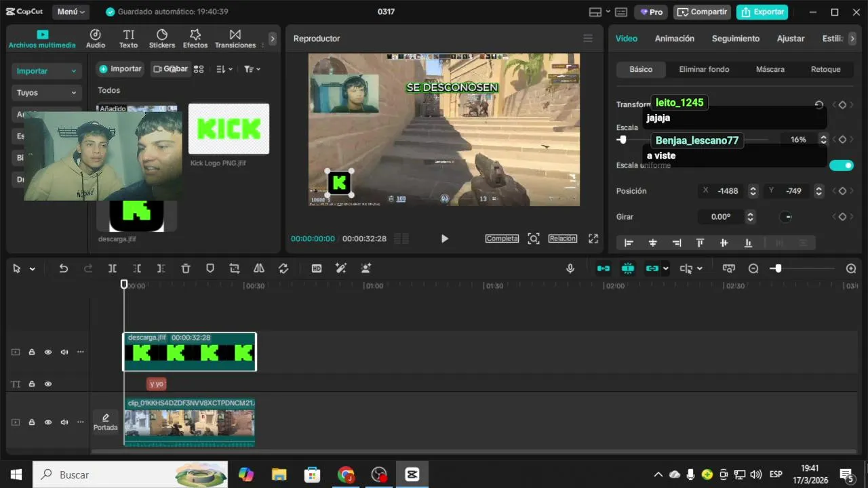The image size is (868, 488).
Task: Open selection tool mode dropdown
Action: pyautogui.click(x=32, y=269)
